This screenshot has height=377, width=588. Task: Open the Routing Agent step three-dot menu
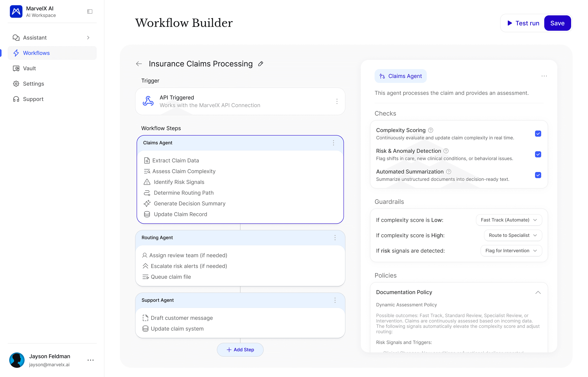click(x=335, y=237)
